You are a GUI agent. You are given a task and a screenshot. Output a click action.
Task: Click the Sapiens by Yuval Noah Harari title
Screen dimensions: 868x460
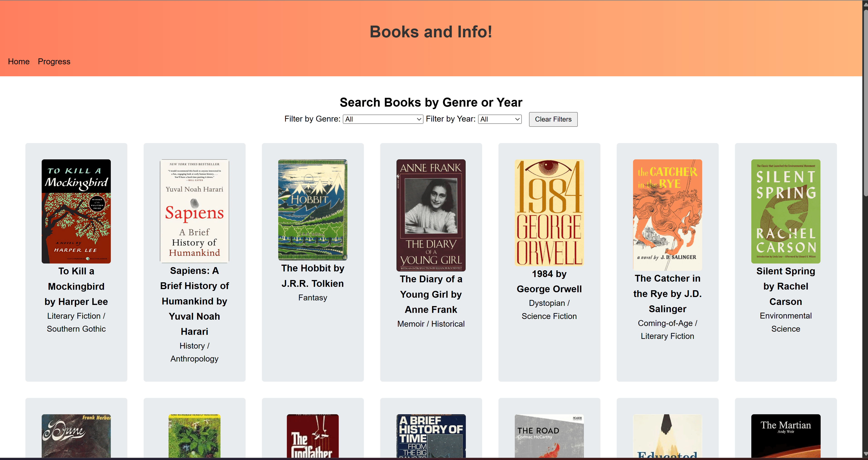point(194,301)
